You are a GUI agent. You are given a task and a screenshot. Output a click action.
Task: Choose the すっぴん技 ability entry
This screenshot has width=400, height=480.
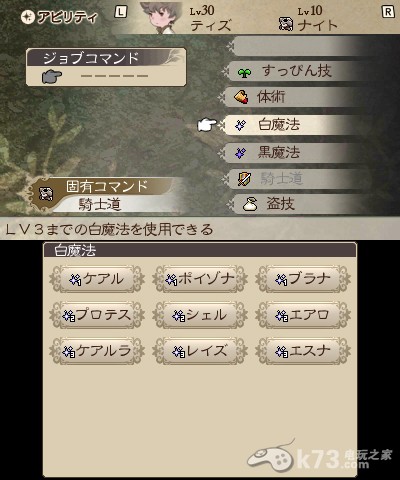pos(293,71)
